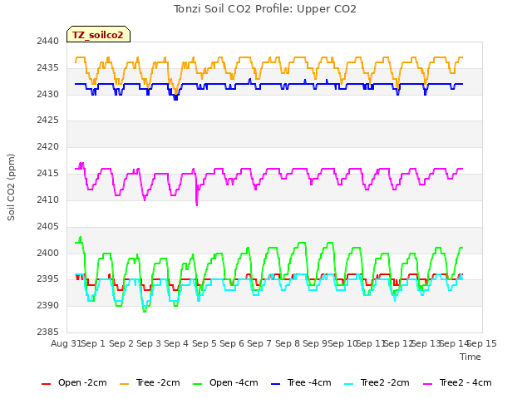The image size is (532, 399).
Task: Click the green Open -4cm legend swatch
Action: click(x=198, y=384)
